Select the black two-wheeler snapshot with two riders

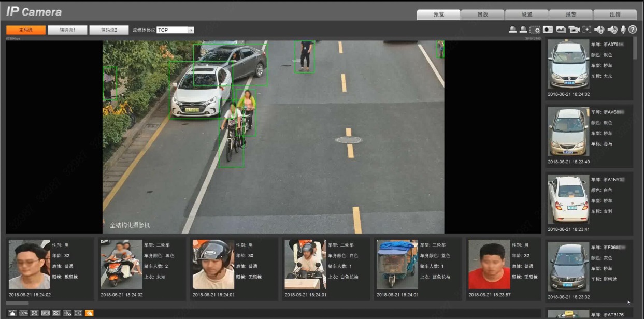(x=121, y=264)
